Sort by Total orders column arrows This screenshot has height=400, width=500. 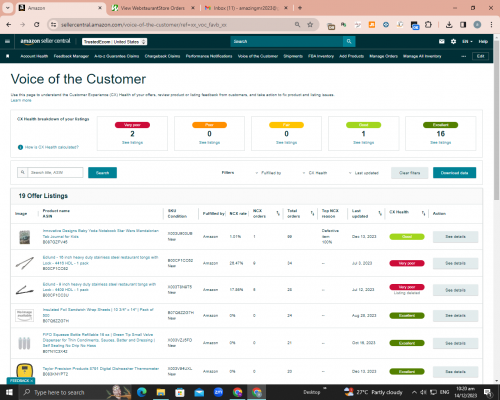tap(312, 213)
